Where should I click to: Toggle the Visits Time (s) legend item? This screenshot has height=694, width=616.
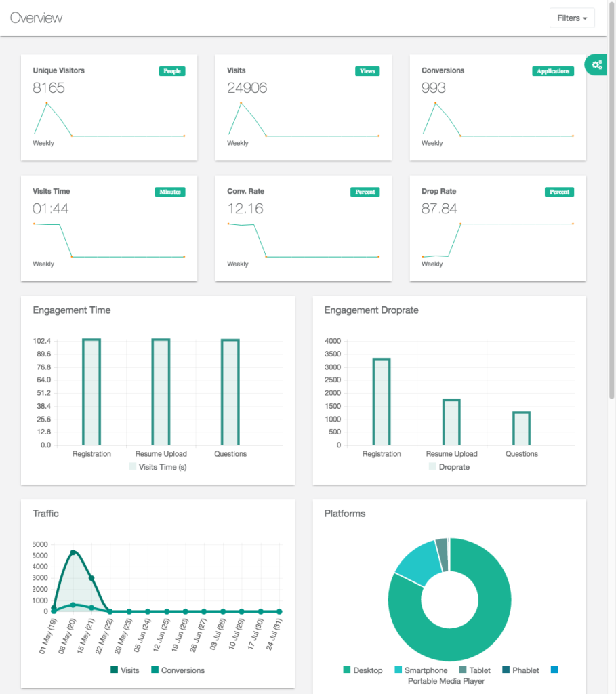[x=157, y=467]
